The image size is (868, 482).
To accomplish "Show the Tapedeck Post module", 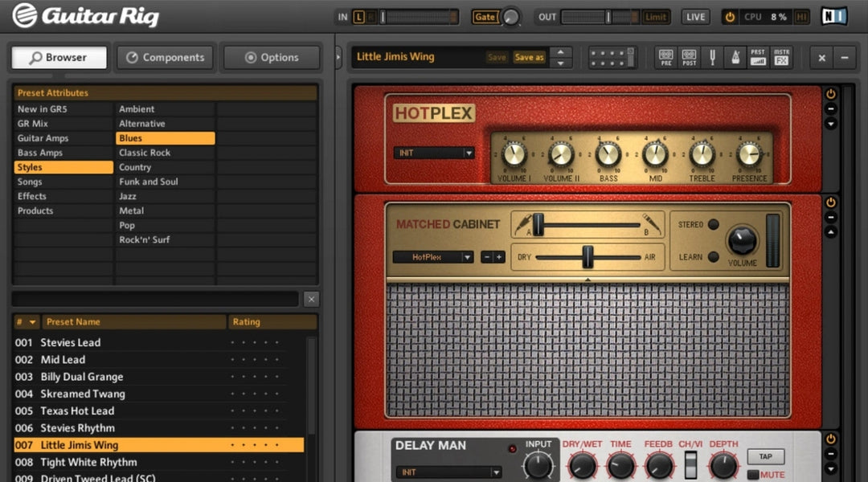I will (x=689, y=57).
